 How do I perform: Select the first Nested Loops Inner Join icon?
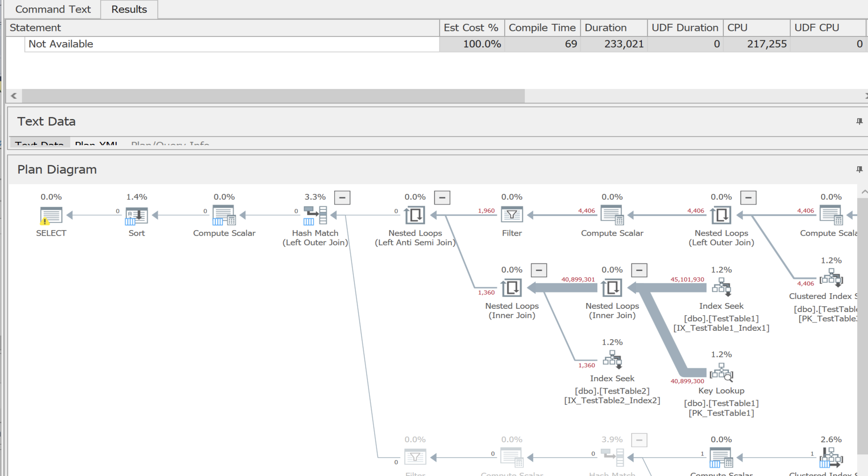click(x=512, y=288)
